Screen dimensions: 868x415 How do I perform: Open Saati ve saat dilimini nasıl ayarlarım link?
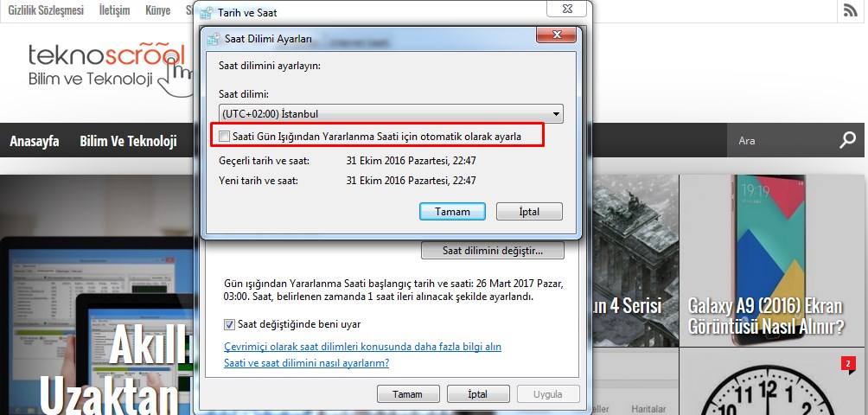tap(306, 363)
